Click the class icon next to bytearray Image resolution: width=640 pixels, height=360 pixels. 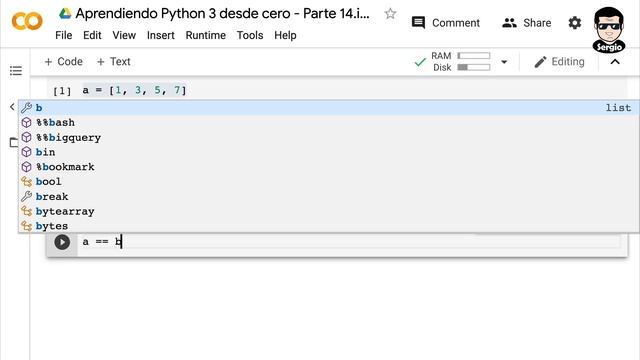coord(27,211)
